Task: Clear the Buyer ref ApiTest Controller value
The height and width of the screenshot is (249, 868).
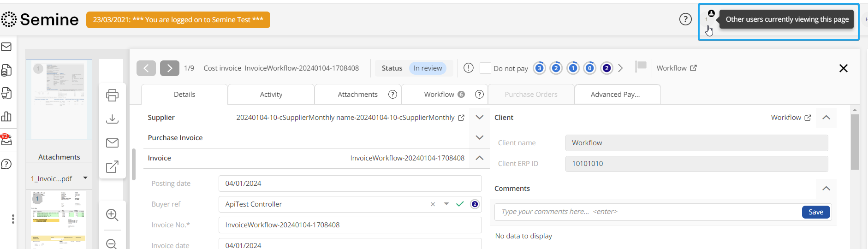Action: click(433, 204)
